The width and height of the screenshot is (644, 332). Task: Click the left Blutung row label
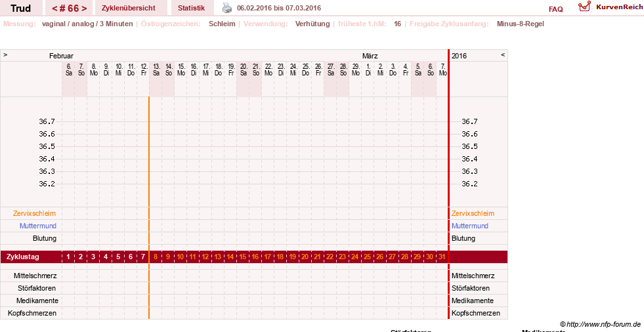coord(45,238)
